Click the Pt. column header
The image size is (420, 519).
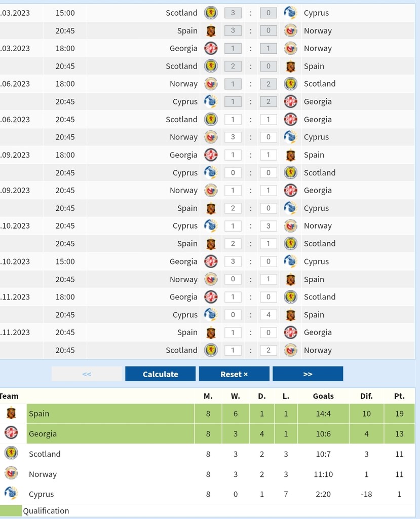(x=399, y=396)
